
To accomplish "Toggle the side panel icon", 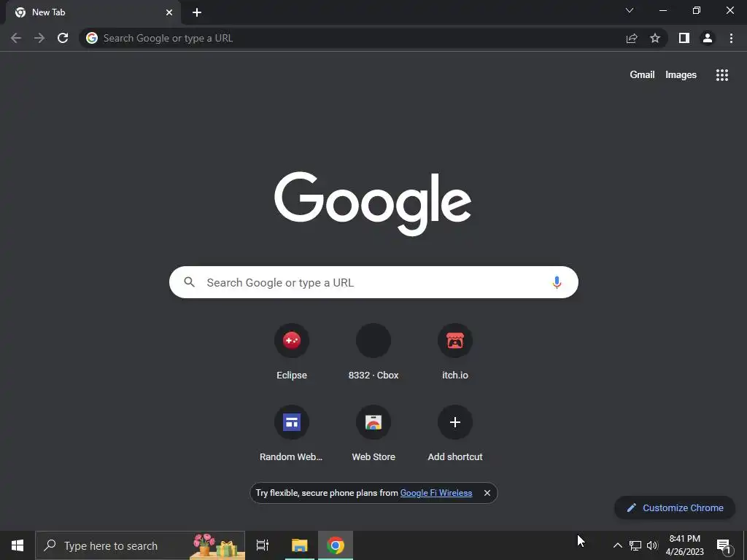I will (x=684, y=38).
